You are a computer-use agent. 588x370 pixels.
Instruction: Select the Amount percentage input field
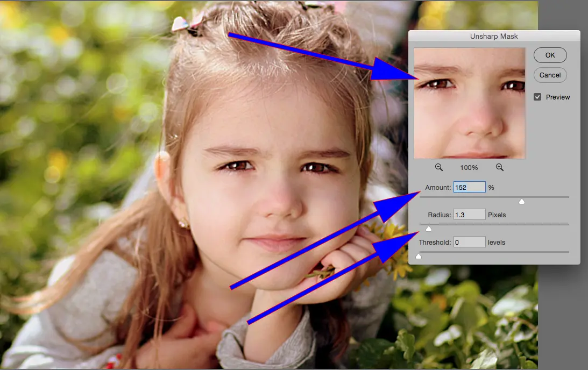(470, 187)
